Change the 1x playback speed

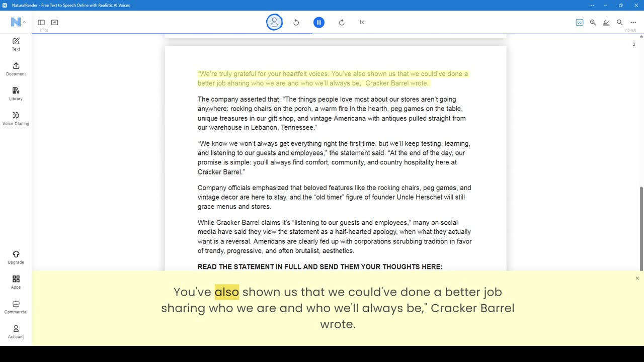[362, 22]
